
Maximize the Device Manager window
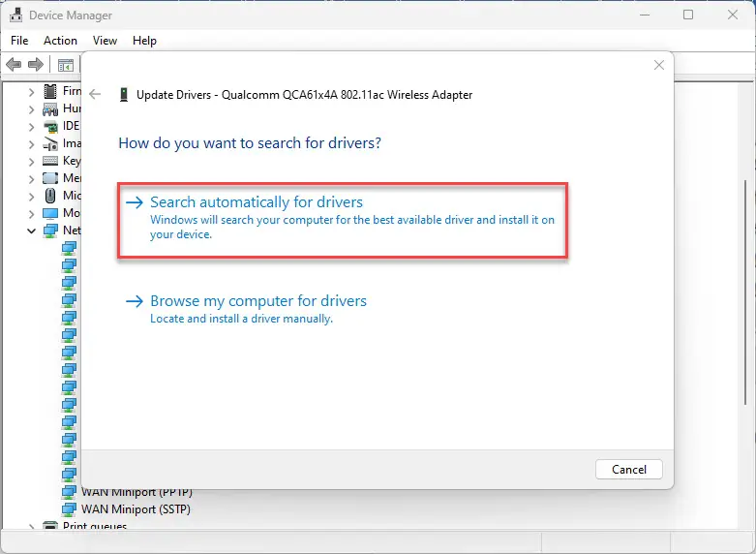688,15
